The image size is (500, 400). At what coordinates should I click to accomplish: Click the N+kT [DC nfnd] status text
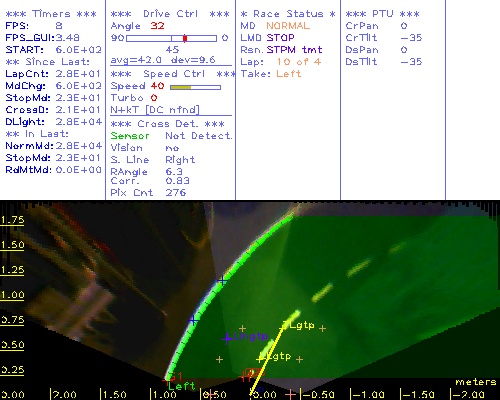tap(155, 110)
